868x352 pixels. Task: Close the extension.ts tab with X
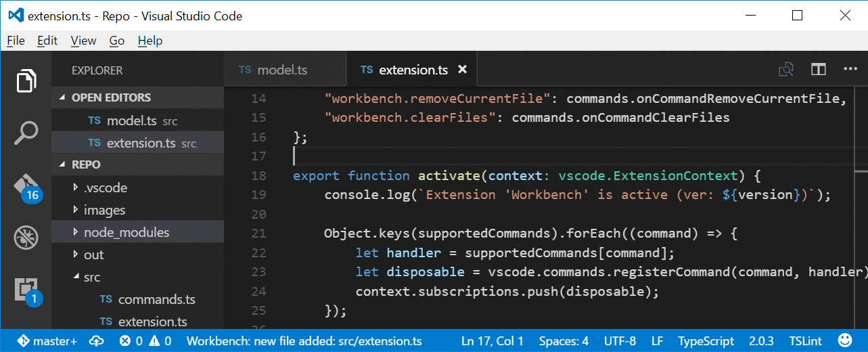click(x=463, y=70)
